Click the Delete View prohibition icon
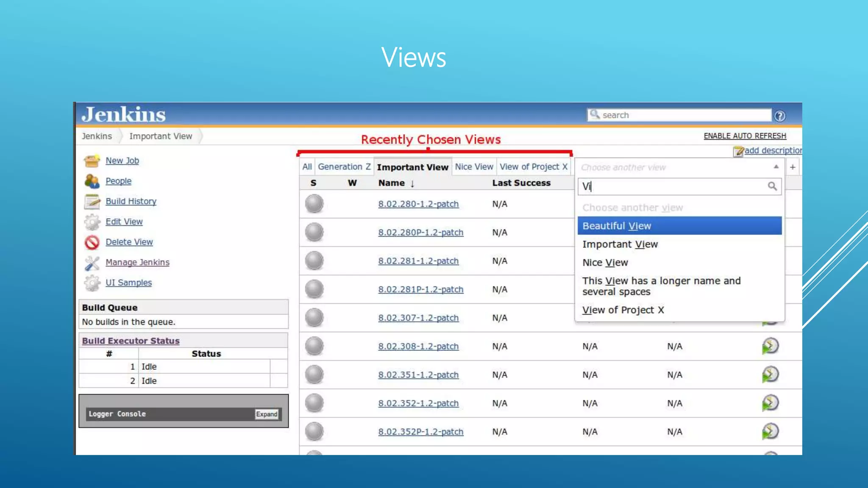The width and height of the screenshot is (868, 488). coord(92,242)
